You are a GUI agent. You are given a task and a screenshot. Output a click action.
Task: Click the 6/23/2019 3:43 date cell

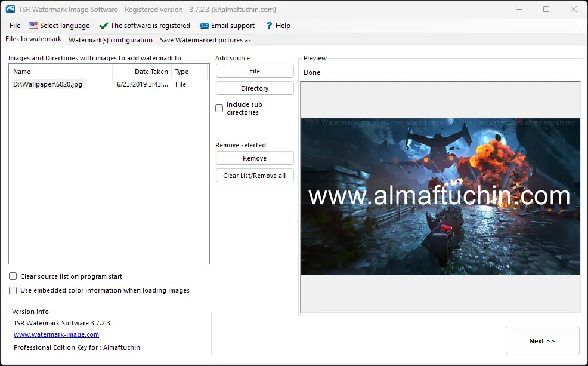[143, 84]
